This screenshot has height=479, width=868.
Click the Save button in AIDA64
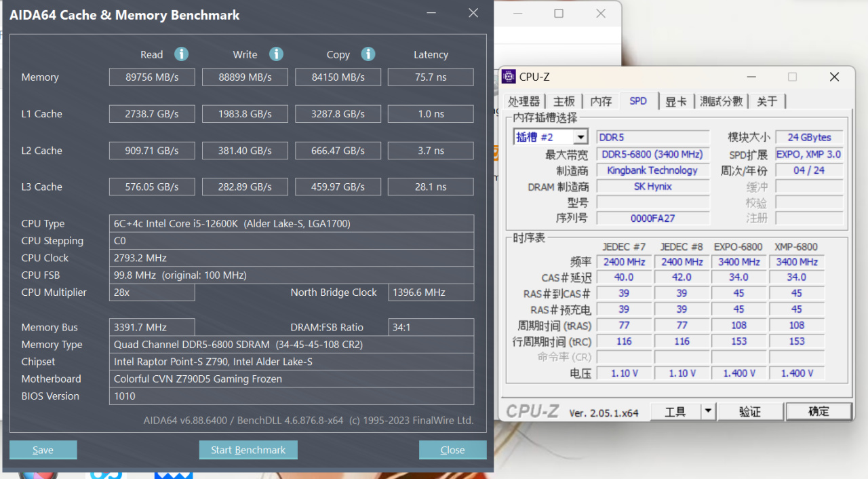tap(43, 450)
